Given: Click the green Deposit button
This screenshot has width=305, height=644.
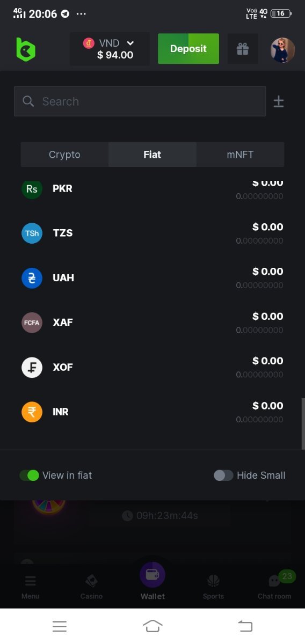Looking at the screenshot, I should tap(188, 49).
